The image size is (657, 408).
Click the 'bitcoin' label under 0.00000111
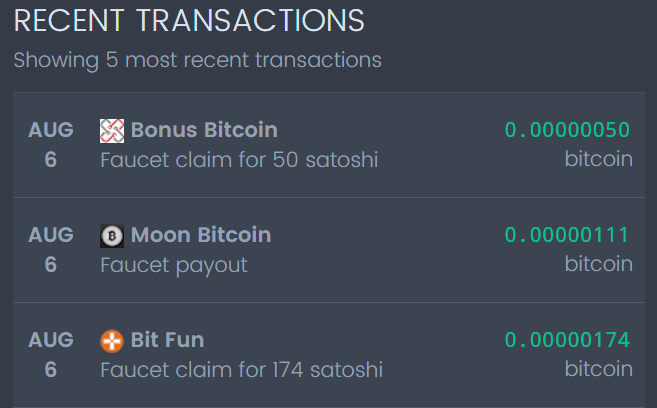(598, 264)
